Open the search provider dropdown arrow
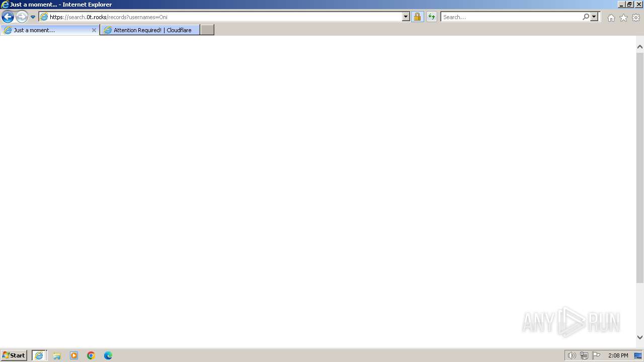The width and height of the screenshot is (644, 362). (x=594, y=17)
